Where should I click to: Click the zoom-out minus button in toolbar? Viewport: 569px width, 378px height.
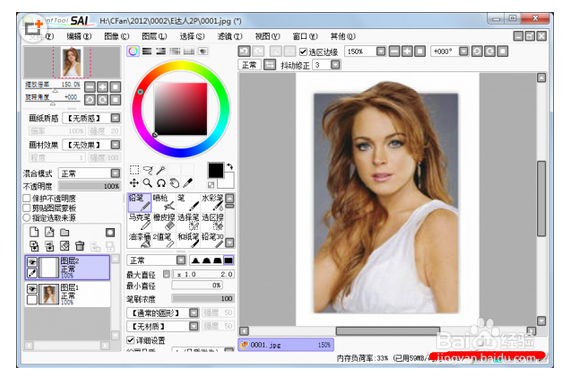tap(394, 52)
